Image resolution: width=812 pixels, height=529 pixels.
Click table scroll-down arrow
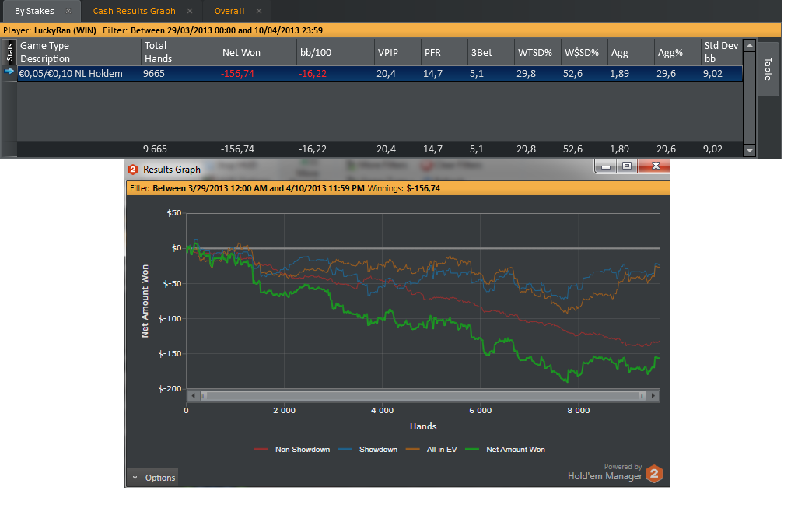[x=749, y=151]
